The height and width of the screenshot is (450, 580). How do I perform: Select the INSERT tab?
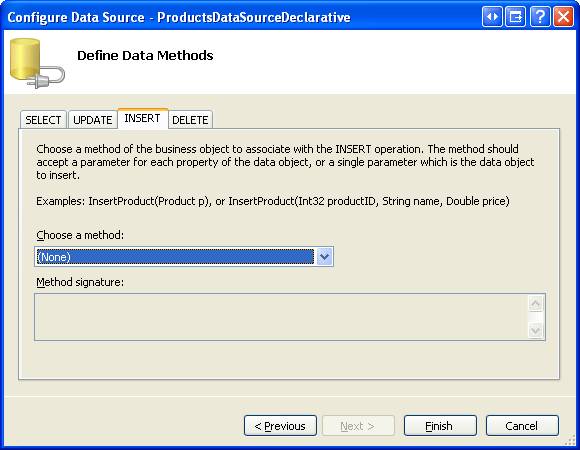pyautogui.click(x=142, y=118)
